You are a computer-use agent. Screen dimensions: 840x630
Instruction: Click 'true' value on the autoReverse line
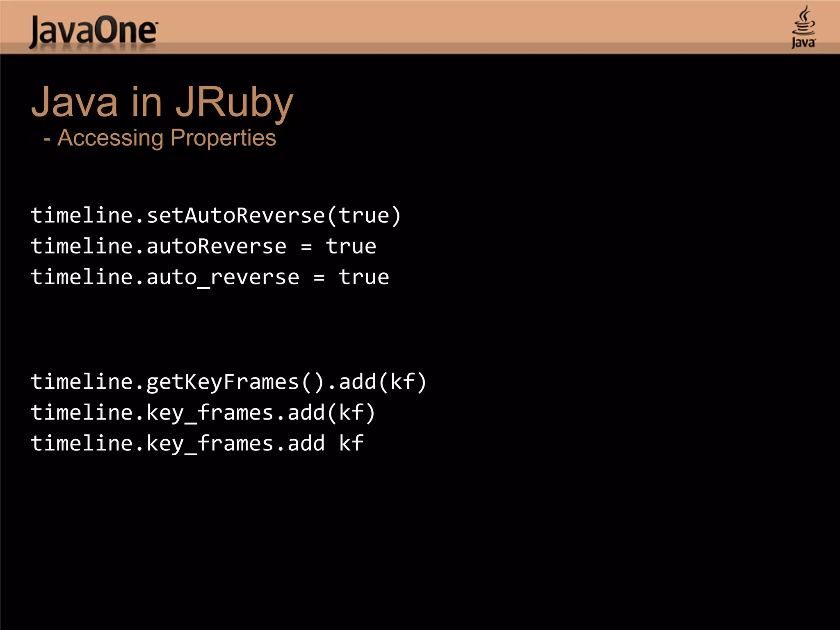coord(351,247)
